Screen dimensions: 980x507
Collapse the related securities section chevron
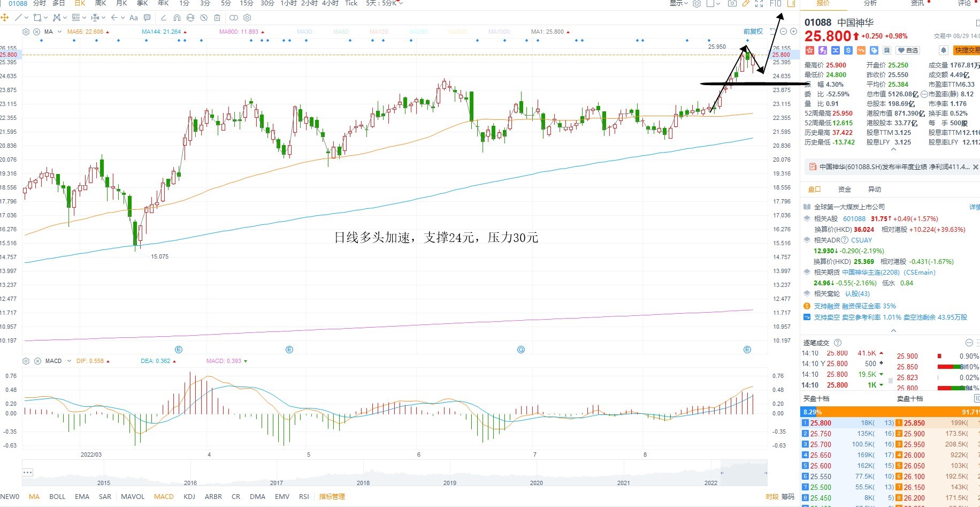point(893,330)
